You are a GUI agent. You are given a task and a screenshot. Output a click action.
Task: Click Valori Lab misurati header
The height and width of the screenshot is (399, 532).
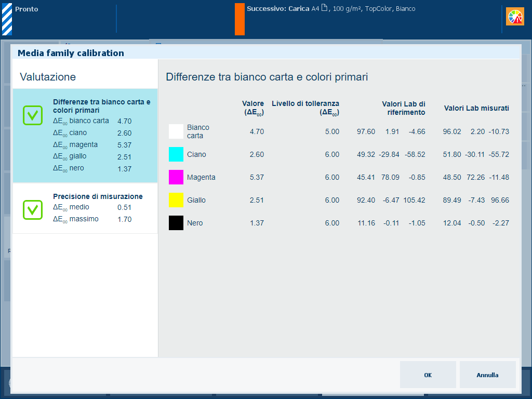[x=476, y=108]
